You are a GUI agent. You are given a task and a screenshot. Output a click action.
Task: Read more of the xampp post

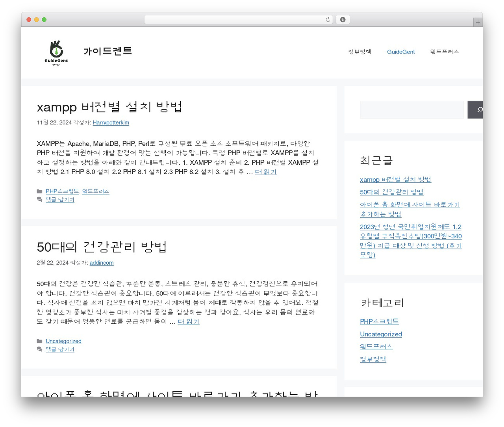(x=266, y=172)
